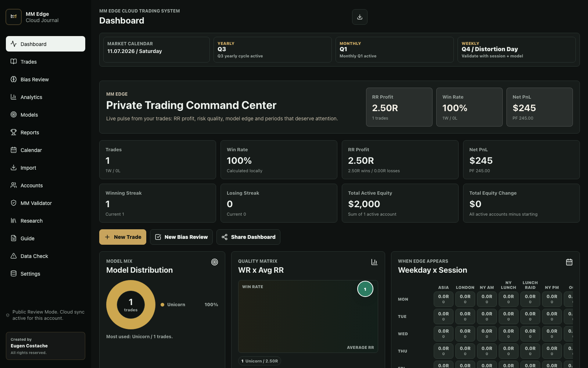Click the 'AVERAGE RR' axis label
The height and width of the screenshot is (368, 588).
tap(360, 347)
